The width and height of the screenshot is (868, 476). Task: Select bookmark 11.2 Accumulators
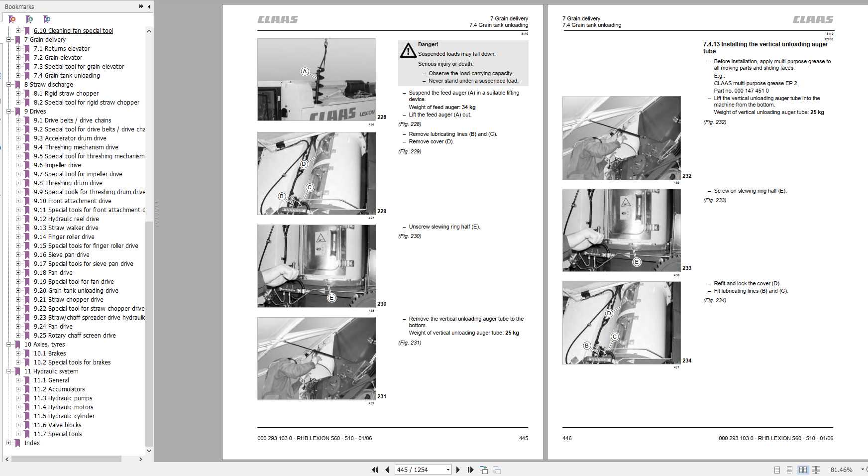[59, 389]
